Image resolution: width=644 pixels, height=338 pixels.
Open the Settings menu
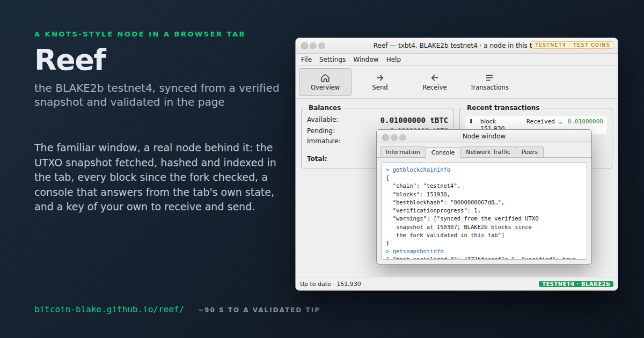click(x=332, y=60)
